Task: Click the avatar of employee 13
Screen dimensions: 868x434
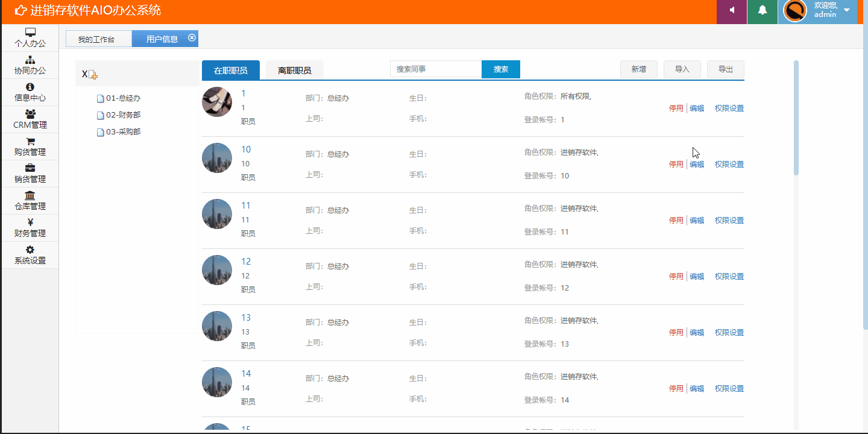Action: coord(217,326)
